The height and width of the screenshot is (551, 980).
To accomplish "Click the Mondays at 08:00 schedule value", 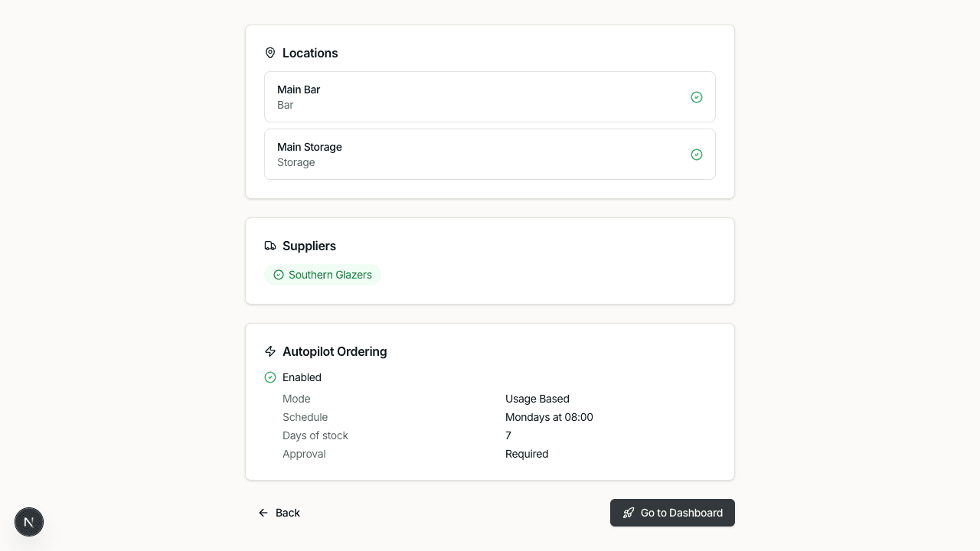I will pyautogui.click(x=549, y=417).
